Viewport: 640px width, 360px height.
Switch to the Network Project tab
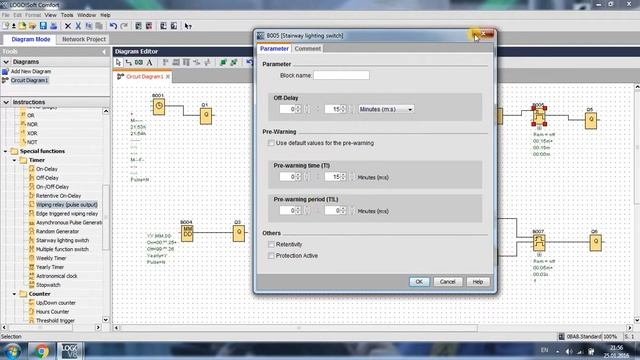pyautogui.click(x=84, y=39)
